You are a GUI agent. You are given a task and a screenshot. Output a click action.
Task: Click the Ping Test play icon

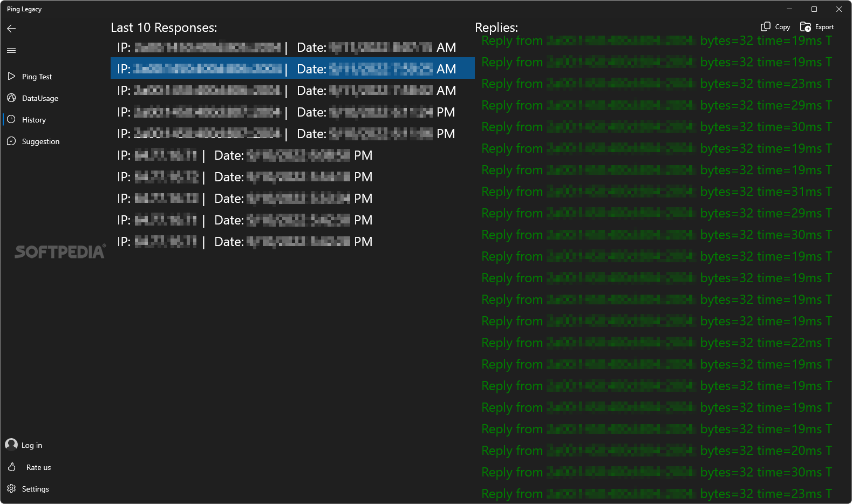[11, 77]
